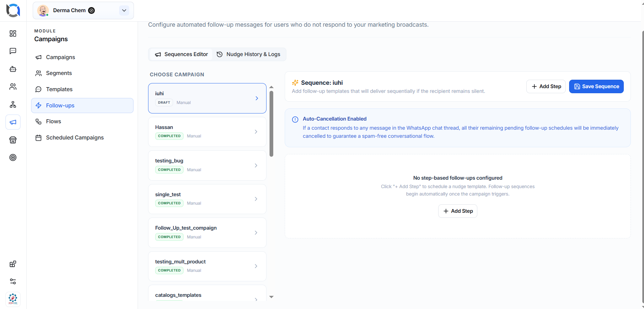Open the dashboard grid icon in left rail
The height and width of the screenshot is (309, 644).
pyautogui.click(x=13, y=33)
